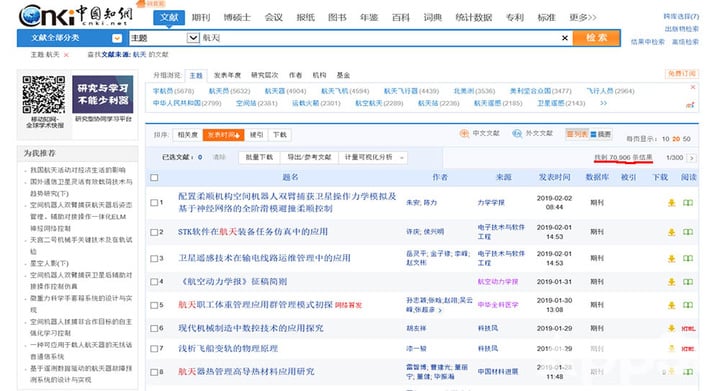Image resolution: width=720 pixels, height=391 pixels.
Task: Switch to the 博硕士 database tab
Action: [x=237, y=17]
